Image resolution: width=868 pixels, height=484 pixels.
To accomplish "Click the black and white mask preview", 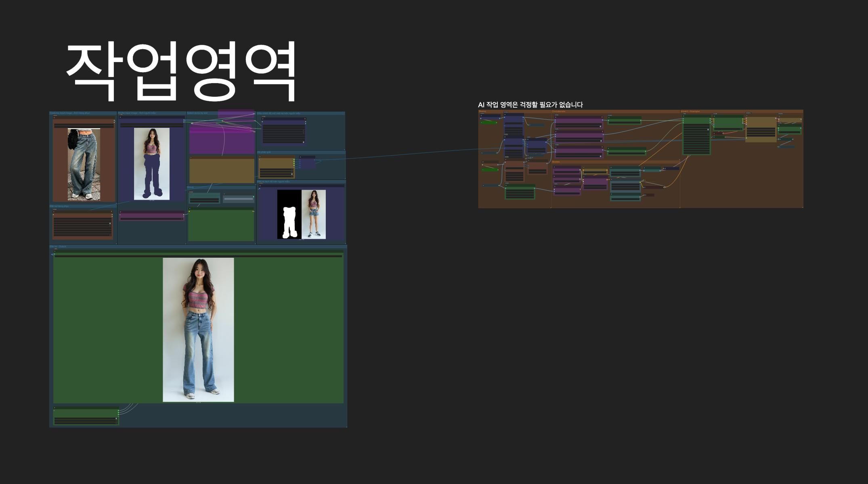I will click(289, 214).
